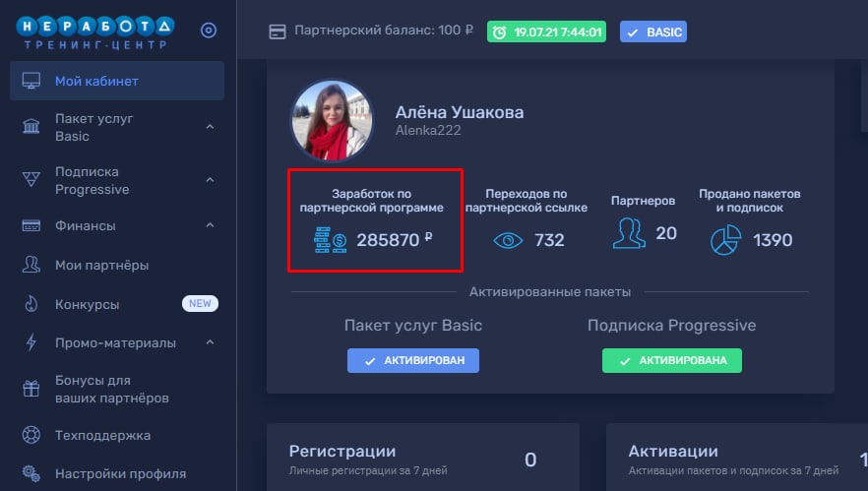The height and width of the screenshot is (491, 868).
Task: Click the NEW badge beside Конкурсы
Action: click(200, 303)
